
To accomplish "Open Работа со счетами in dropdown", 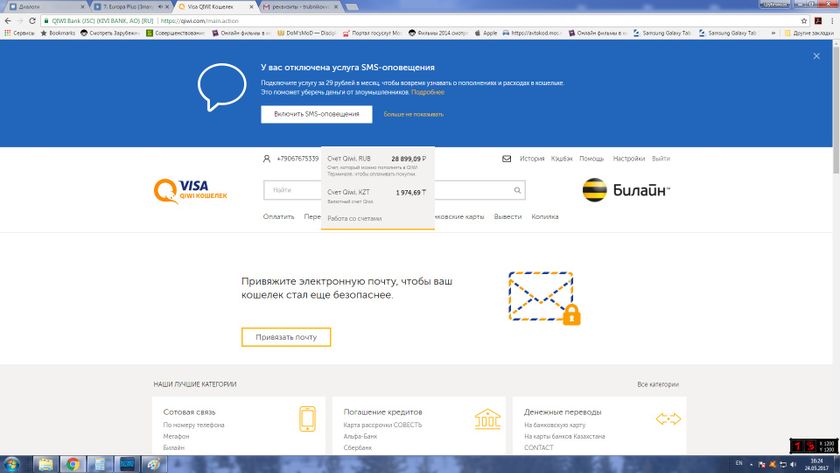I will tap(355, 218).
